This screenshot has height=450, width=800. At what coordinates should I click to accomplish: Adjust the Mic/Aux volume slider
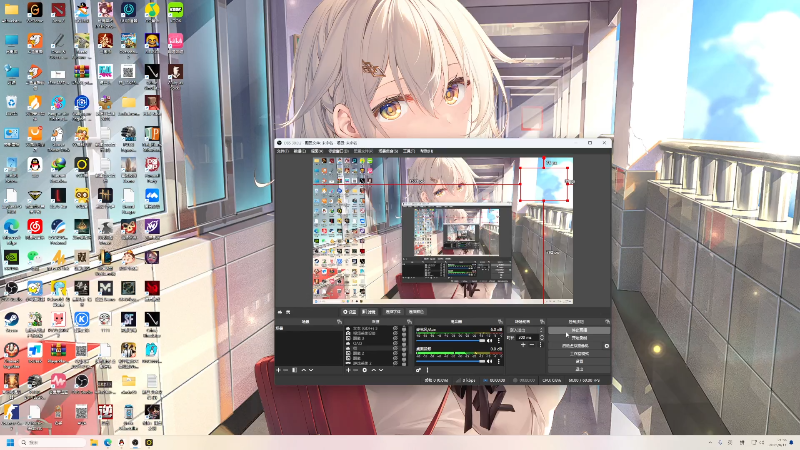[x=451, y=340]
